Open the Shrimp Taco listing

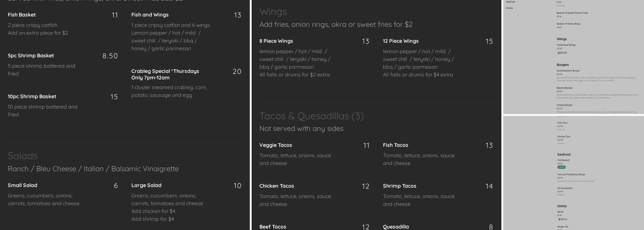564,137
